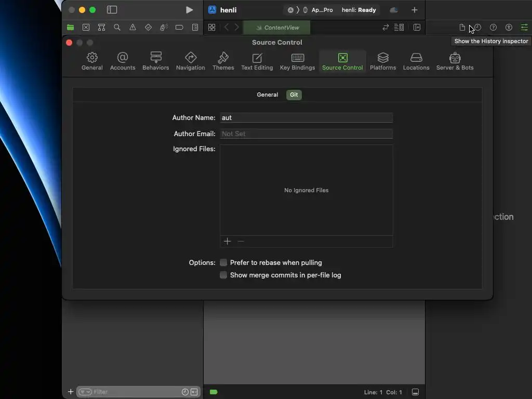Go back in editor history
Image resolution: width=532 pixels, height=399 pixels.
click(227, 28)
